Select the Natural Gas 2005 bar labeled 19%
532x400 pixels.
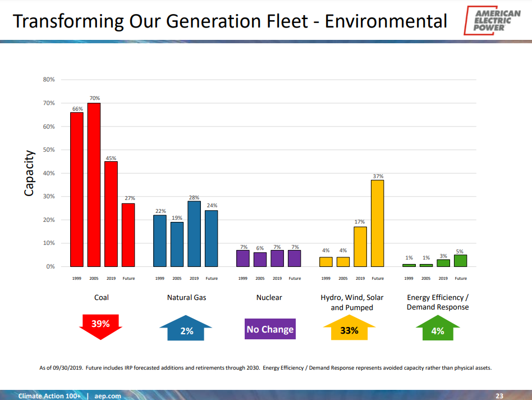tap(177, 244)
